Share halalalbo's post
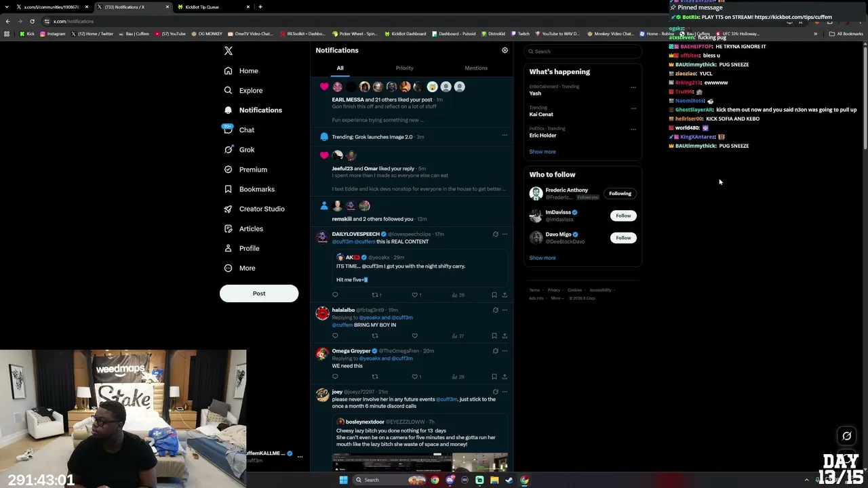Image resolution: width=868 pixels, height=488 pixels. 505,335
